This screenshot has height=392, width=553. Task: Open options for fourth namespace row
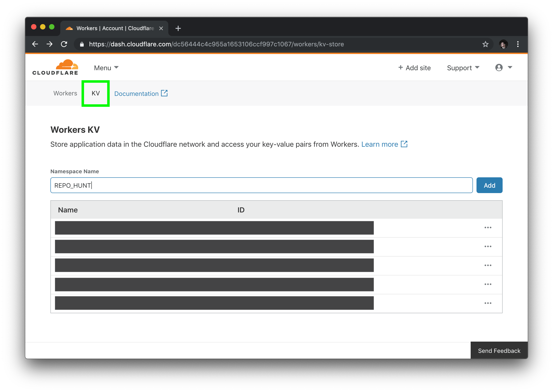(488, 284)
